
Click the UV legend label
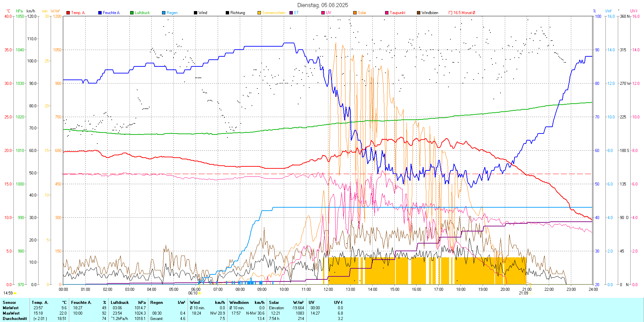click(x=328, y=13)
